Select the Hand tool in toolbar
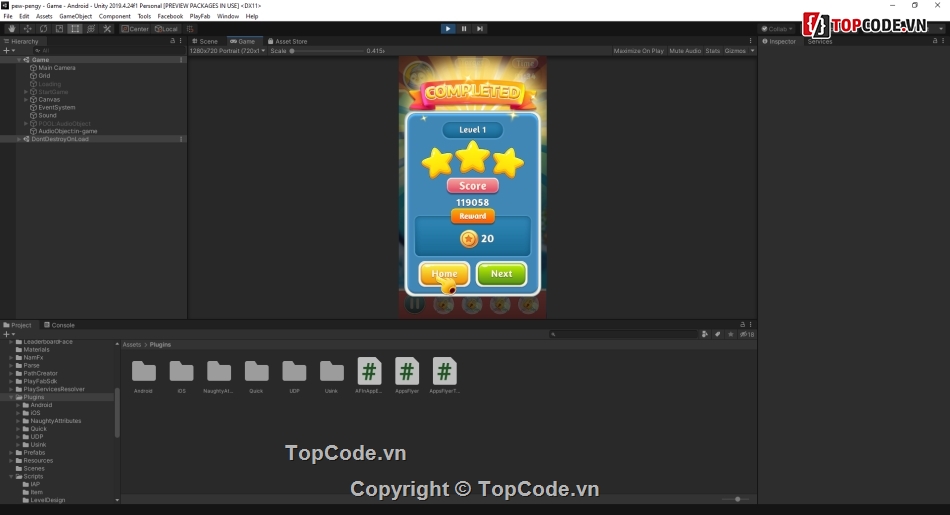950x515 pixels. click(12, 28)
